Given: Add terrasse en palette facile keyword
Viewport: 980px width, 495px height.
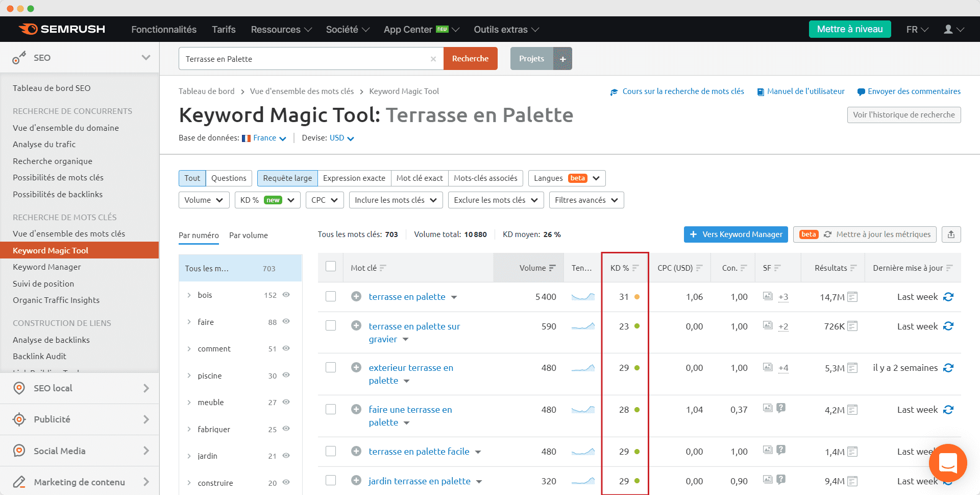Looking at the screenshot, I should 356,451.
